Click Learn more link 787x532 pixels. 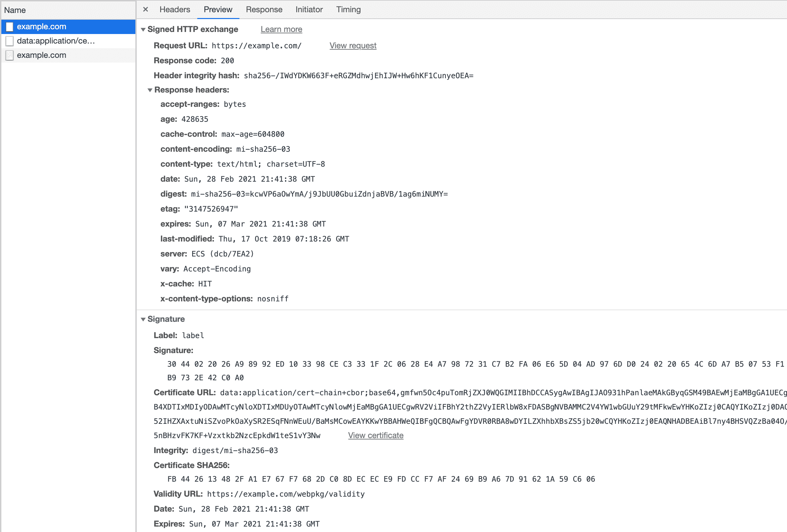pos(281,29)
